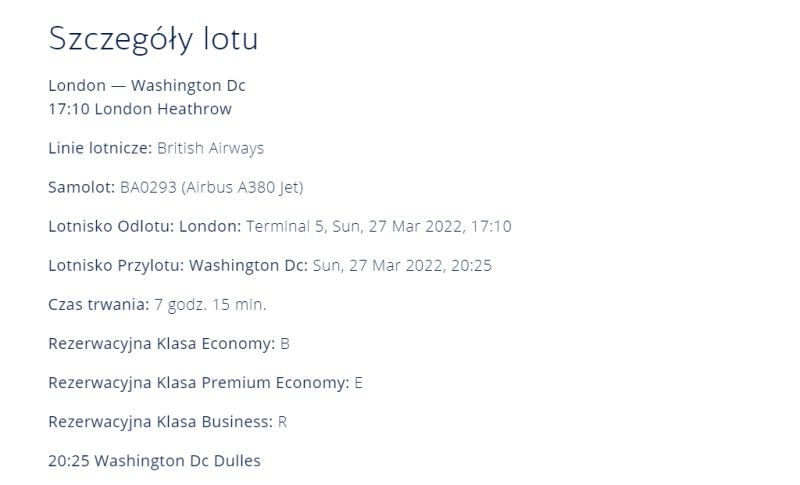Click the Rezerwacyjna Klasa Economy label
Viewport: 800px width, 485px height.
162,344
